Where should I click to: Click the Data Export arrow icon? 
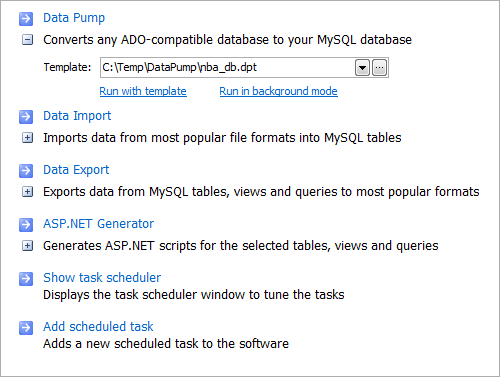tap(26, 171)
